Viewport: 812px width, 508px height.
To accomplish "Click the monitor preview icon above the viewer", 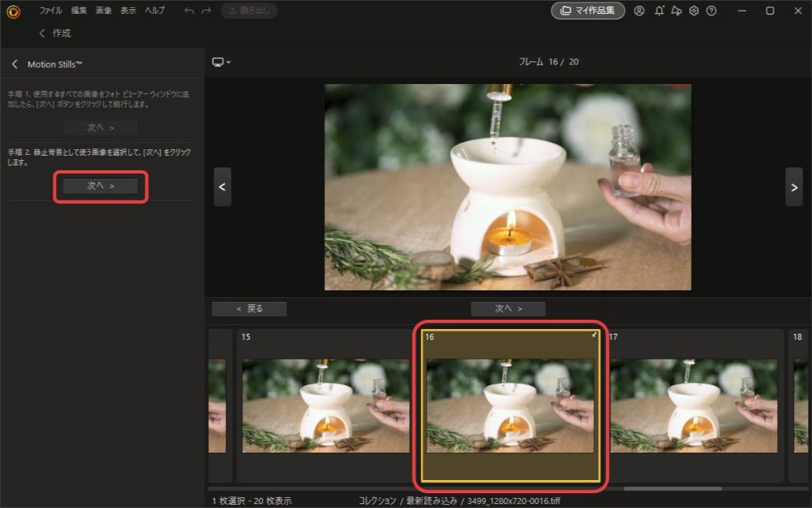I will click(x=217, y=61).
